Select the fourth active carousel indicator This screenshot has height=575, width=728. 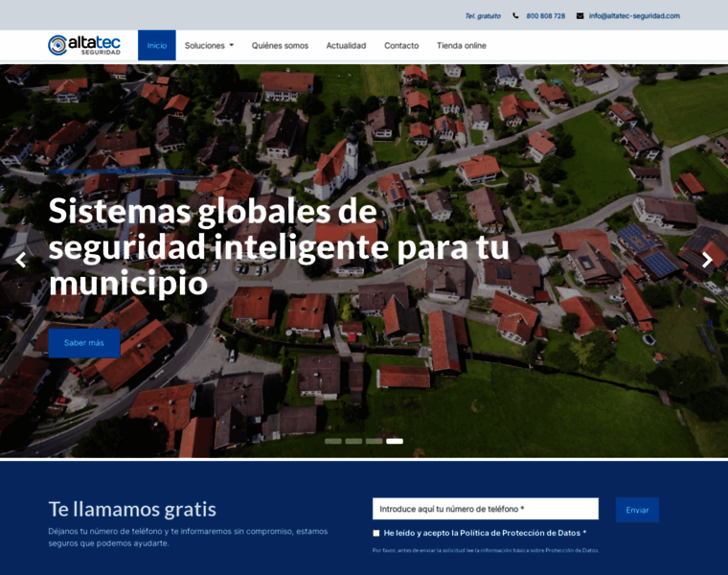395,441
